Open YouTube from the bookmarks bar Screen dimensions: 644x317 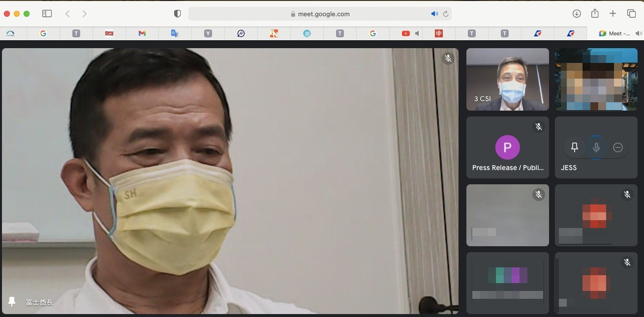(405, 33)
